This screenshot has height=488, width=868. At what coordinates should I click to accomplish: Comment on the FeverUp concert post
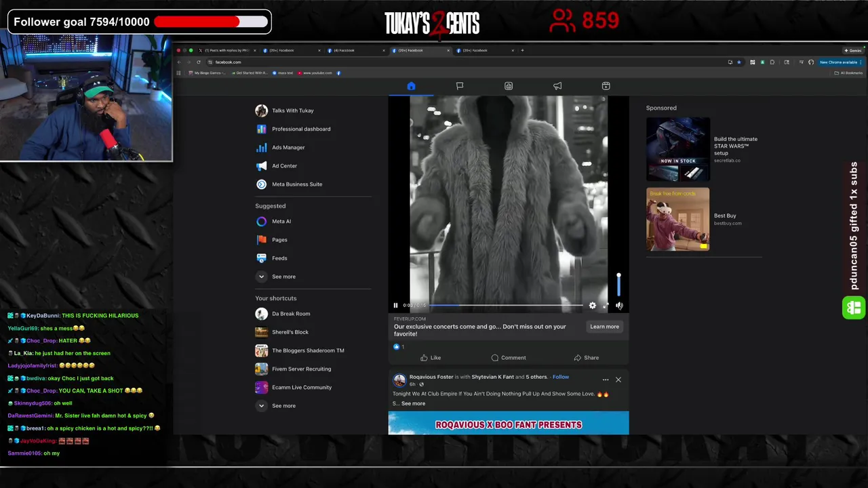tap(509, 358)
